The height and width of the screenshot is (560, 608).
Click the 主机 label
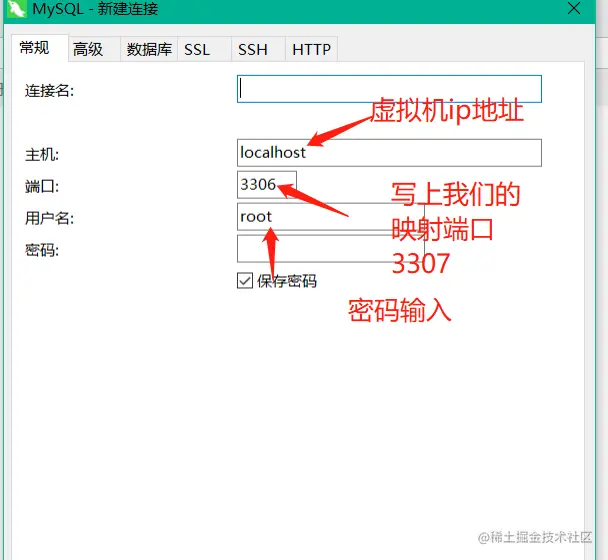(x=42, y=155)
